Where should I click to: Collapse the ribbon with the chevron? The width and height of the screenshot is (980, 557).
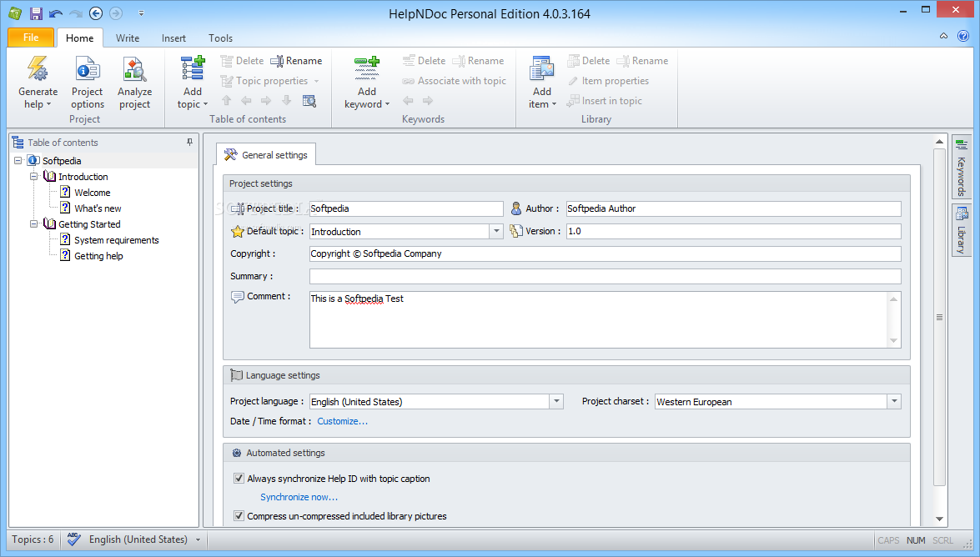944,36
